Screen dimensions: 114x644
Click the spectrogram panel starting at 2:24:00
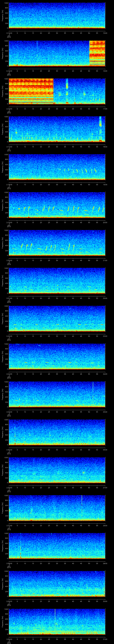[x=57, y=394]
